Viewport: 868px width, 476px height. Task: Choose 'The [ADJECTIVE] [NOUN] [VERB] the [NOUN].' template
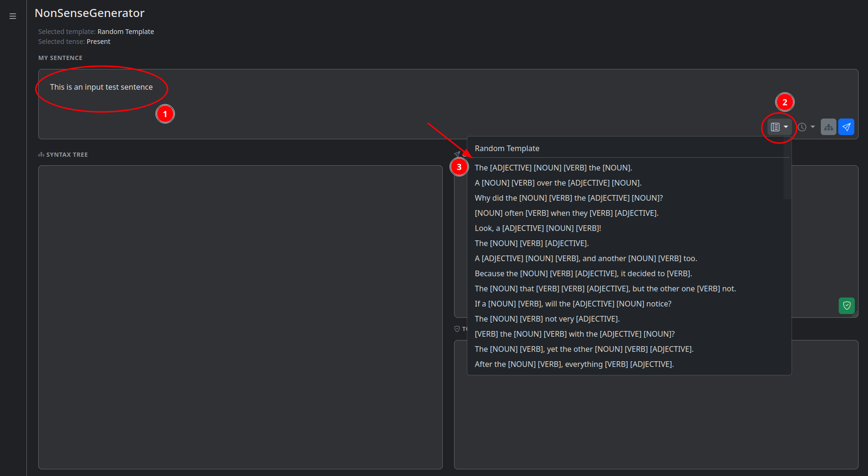pos(553,168)
